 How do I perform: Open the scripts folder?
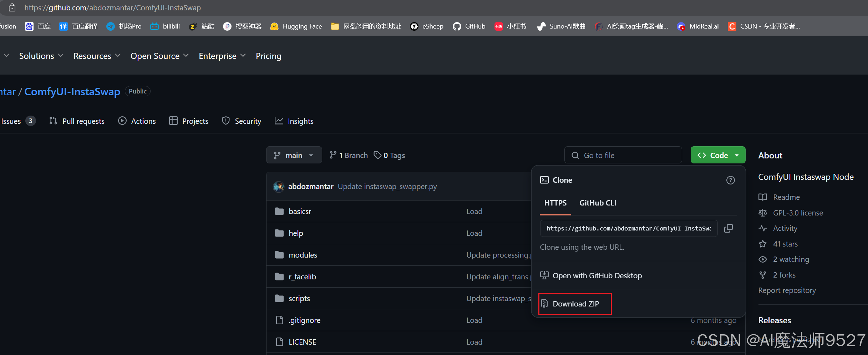click(x=299, y=298)
